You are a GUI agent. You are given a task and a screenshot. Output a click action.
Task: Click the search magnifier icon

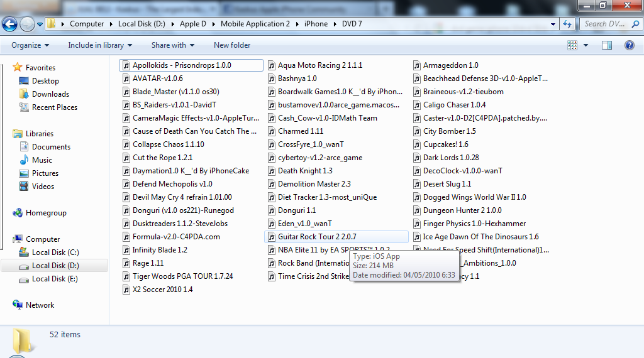click(x=635, y=24)
